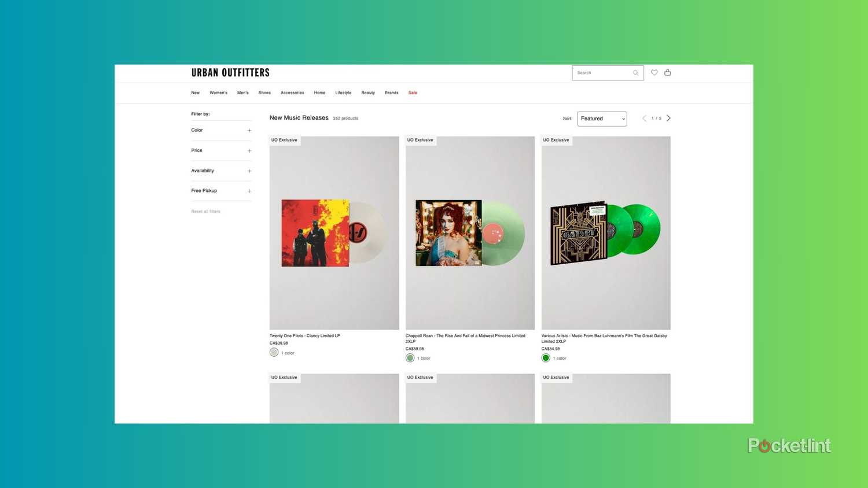868x488 pixels.
Task: Open the Sort Featured dropdown
Action: tap(602, 119)
